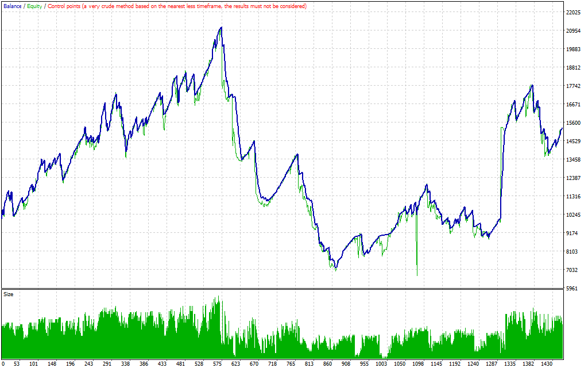This screenshot has width=588, height=368.
Task: Click the 18812 value on price axis
Action: pyautogui.click(x=574, y=68)
